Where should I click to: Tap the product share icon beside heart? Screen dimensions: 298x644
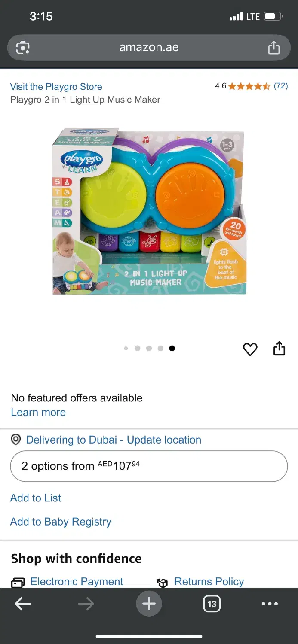pos(279,349)
